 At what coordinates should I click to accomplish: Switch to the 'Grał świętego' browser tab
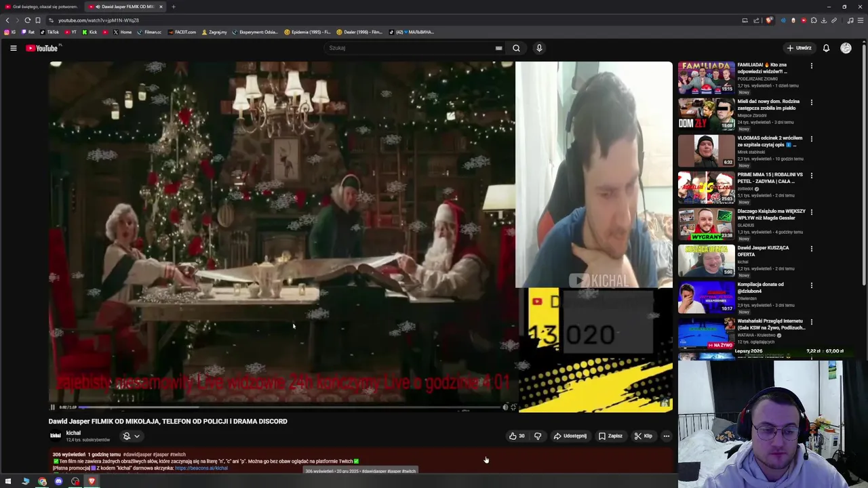[x=41, y=7]
